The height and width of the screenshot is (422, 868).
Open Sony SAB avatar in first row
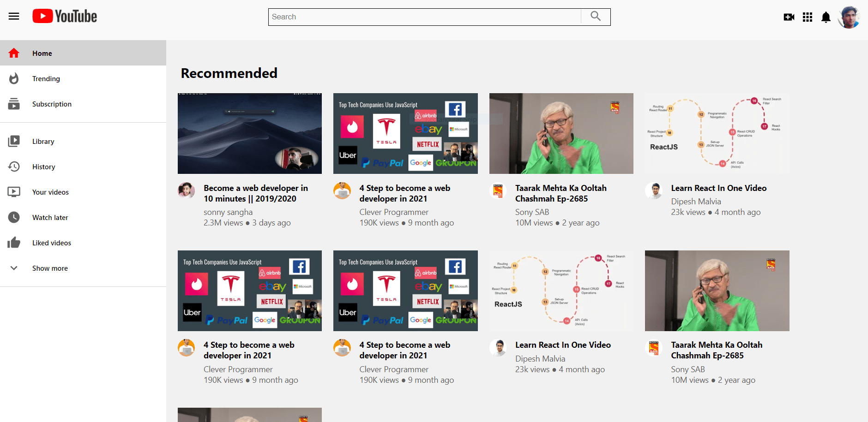coord(498,190)
